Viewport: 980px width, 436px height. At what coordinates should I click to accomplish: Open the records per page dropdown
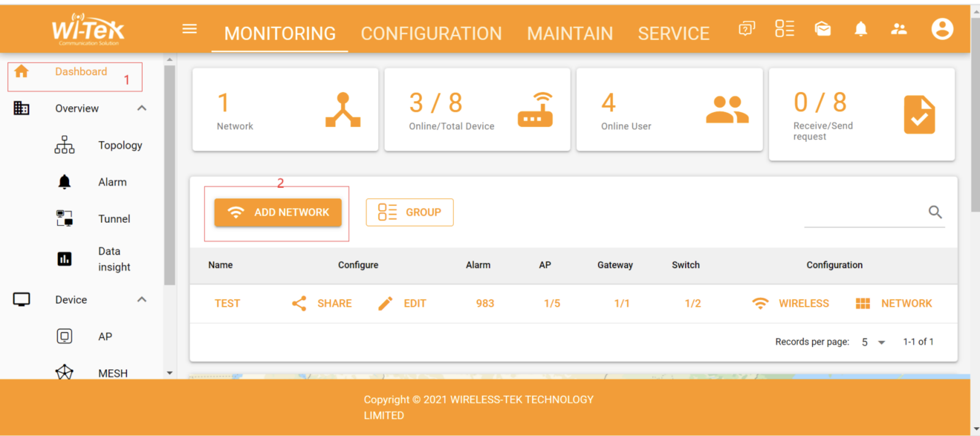874,342
